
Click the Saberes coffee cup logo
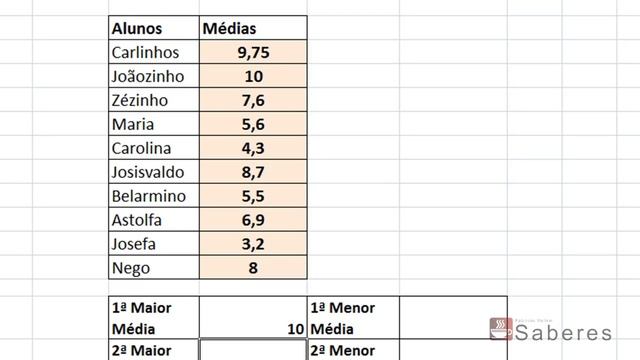(x=501, y=329)
